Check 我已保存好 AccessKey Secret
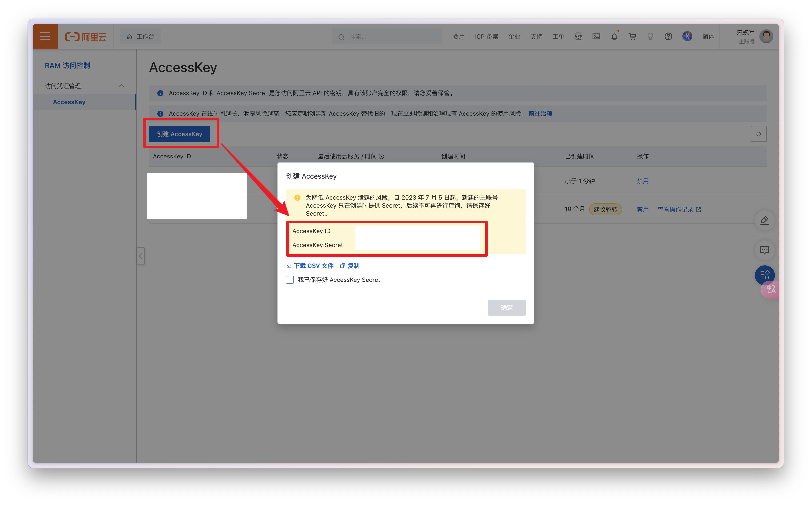Viewport: 812px width, 505px height. (x=290, y=280)
